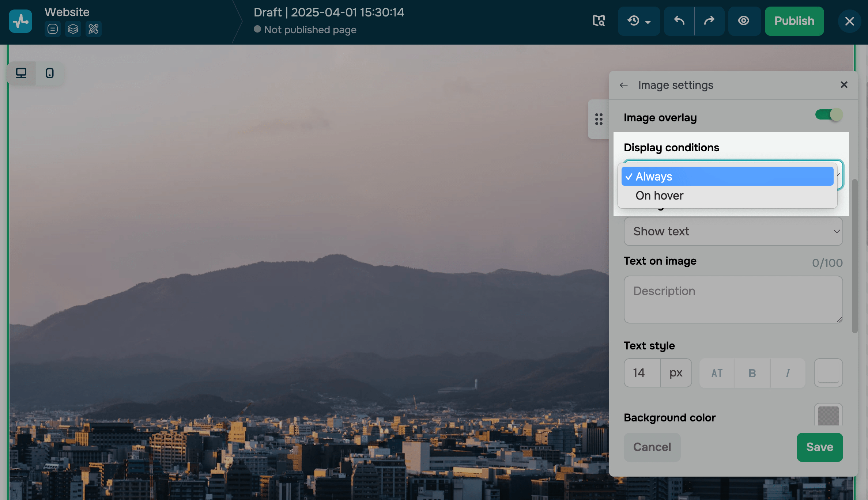This screenshot has height=500, width=868.
Task: Click the redo arrow
Action: click(x=709, y=21)
